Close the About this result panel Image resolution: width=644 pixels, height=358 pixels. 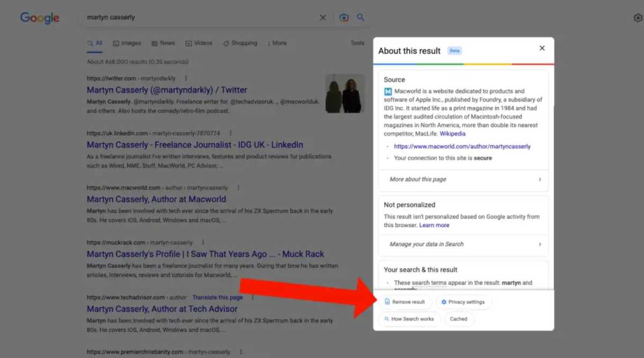point(542,48)
